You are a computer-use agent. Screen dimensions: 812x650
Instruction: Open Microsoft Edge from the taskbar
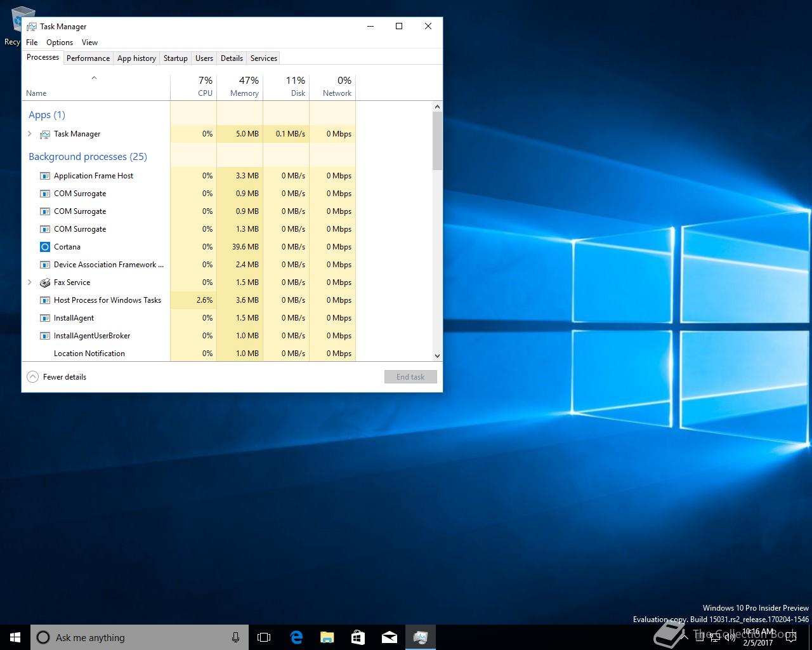[296, 637]
